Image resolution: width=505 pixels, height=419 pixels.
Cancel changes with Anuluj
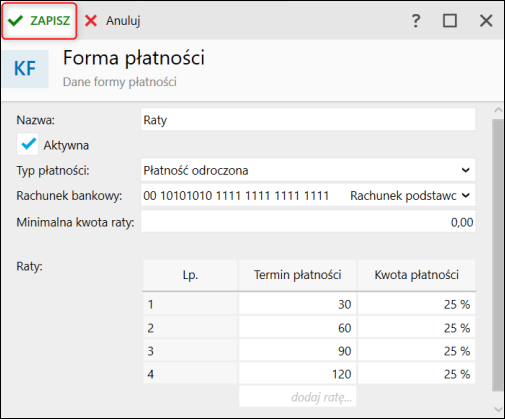[x=113, y=21]
